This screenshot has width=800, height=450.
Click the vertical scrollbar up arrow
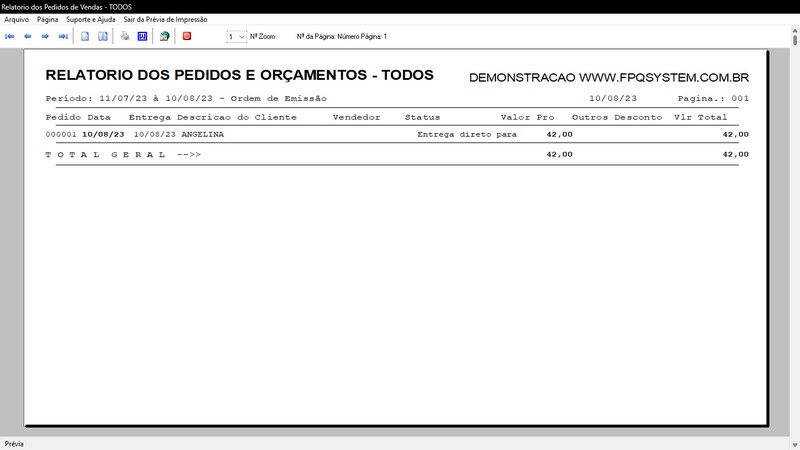pyautogui.click(x=795, y=31)
